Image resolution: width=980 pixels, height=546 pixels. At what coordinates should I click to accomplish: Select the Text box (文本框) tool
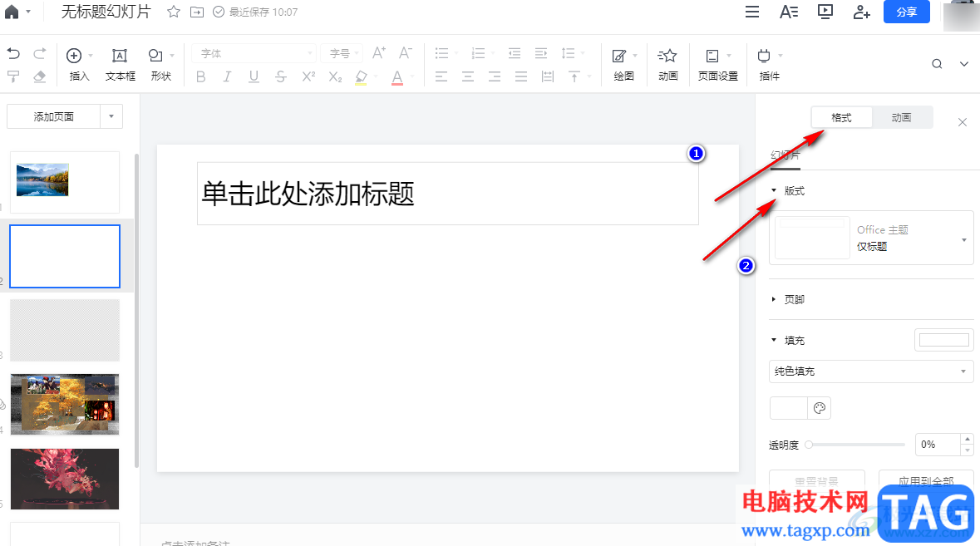tap(120, 64)
